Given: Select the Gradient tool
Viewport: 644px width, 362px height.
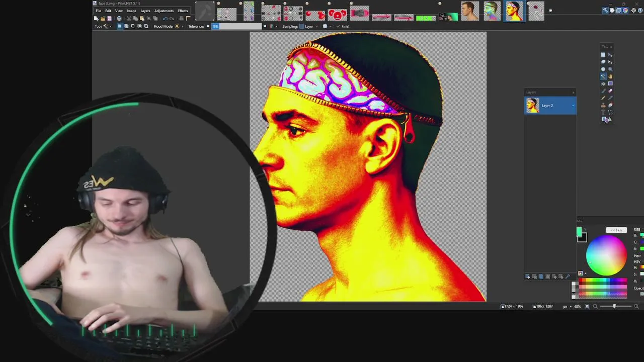Looking at the screenshot, I should click(x=610, y=83).
